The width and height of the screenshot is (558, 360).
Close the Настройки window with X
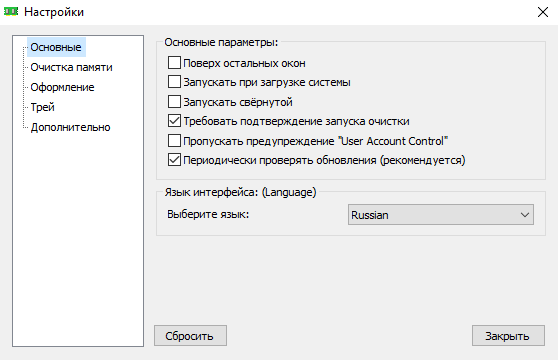pos(543,12)
